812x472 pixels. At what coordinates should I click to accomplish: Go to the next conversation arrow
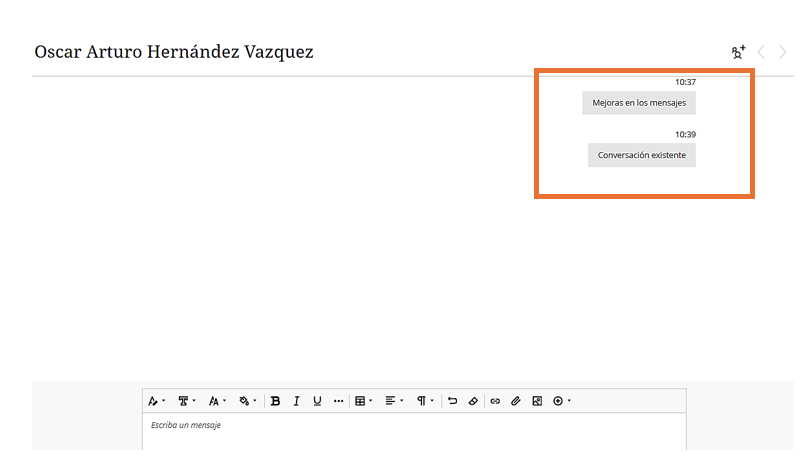point(783,52)
